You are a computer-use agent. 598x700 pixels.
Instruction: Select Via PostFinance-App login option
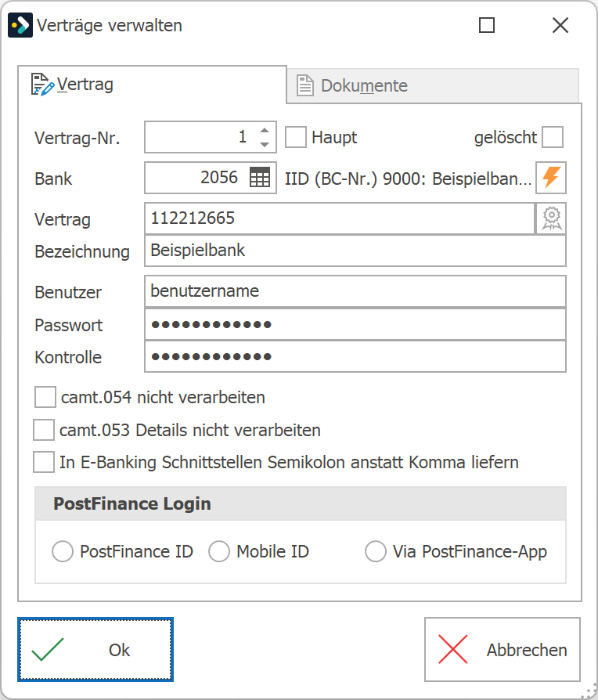[376, 551]
